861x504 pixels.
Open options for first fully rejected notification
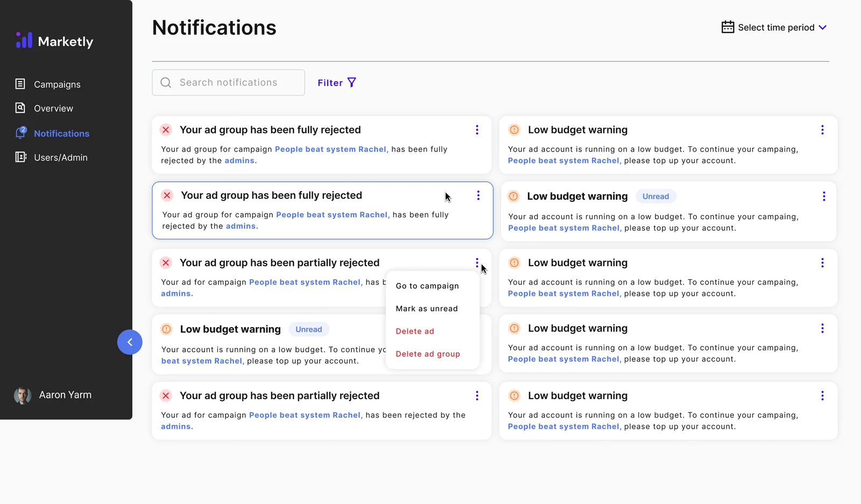477,130
